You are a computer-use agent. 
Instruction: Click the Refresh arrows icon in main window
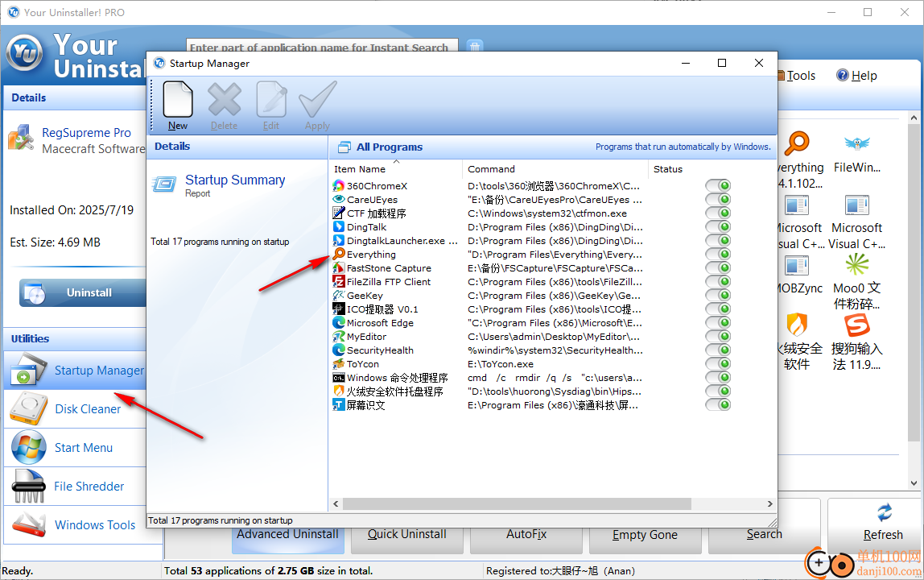(884, 512)
